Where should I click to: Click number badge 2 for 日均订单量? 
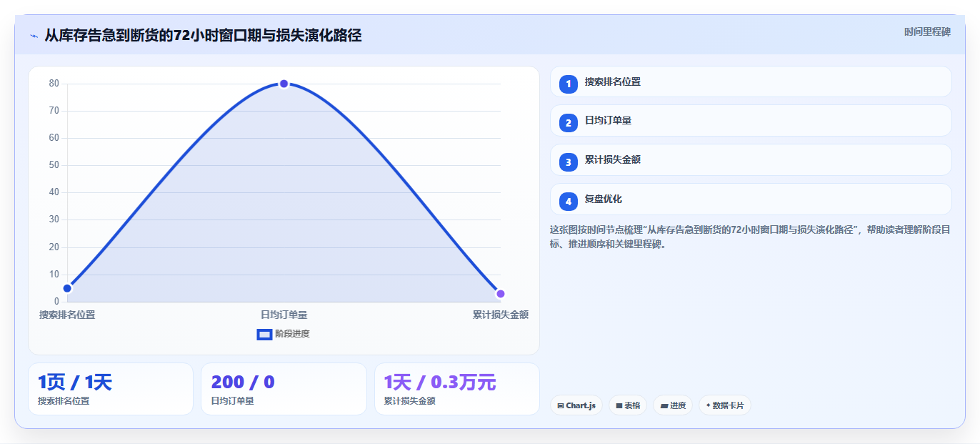(x=569, y=123)
